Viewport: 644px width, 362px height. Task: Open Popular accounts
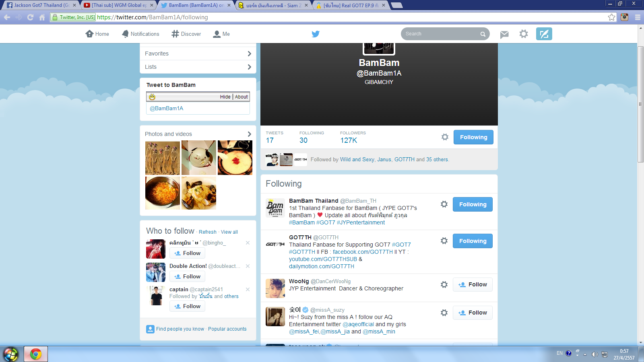point(227,329)
